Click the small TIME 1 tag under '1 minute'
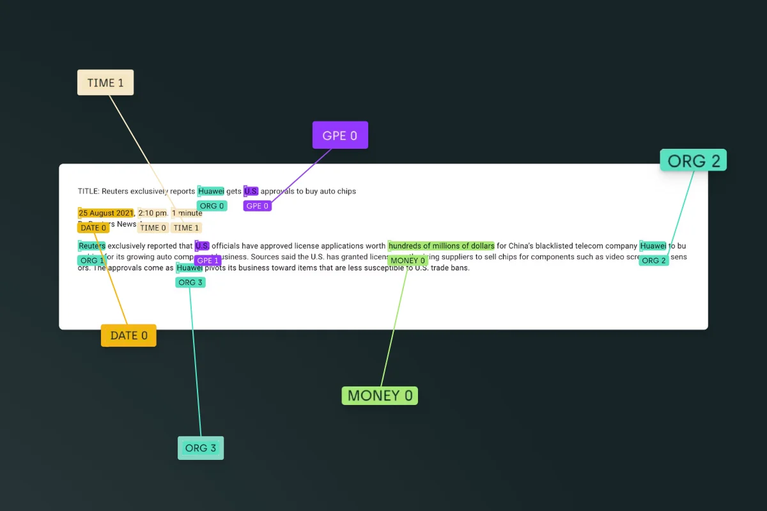 coord(186,228)
